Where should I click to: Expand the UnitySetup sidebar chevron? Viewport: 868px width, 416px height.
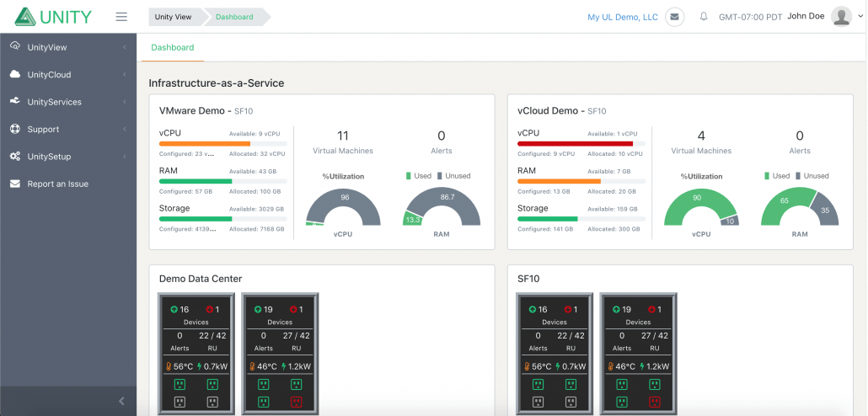pyautogui.click(x=125, y=157)
